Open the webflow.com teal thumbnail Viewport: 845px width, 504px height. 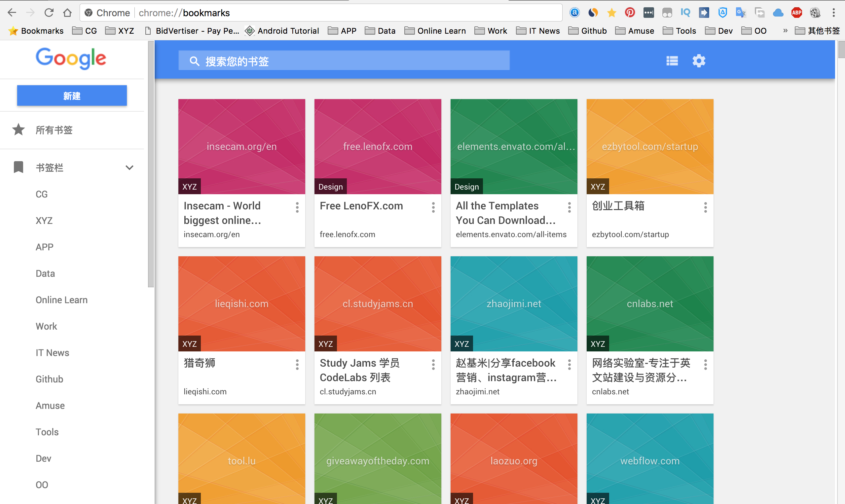coord(650,459)
